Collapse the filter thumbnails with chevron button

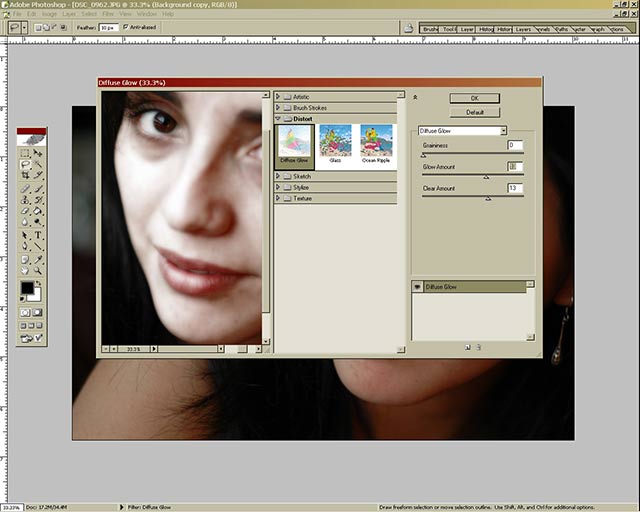pos(415,97)
